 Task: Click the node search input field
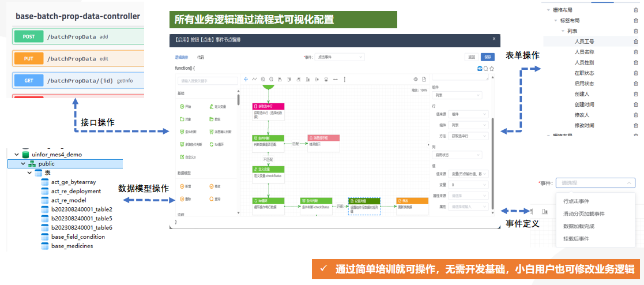(x=208, y=81)
